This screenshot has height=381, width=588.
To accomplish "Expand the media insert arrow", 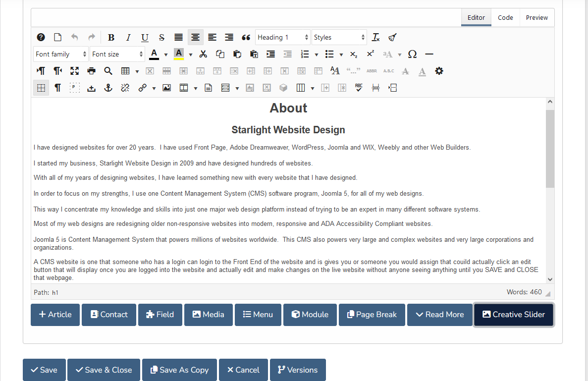I will (x=195, y=89).
